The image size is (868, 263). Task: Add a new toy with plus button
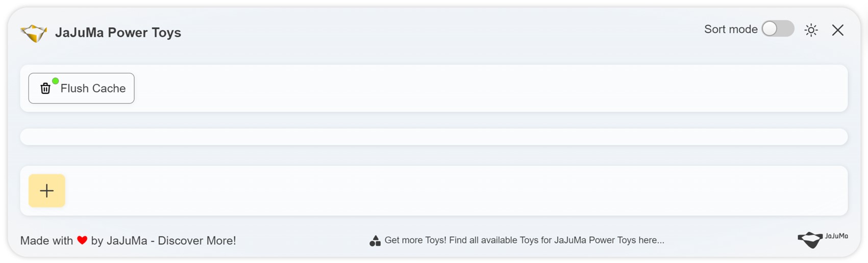point(47,191)
